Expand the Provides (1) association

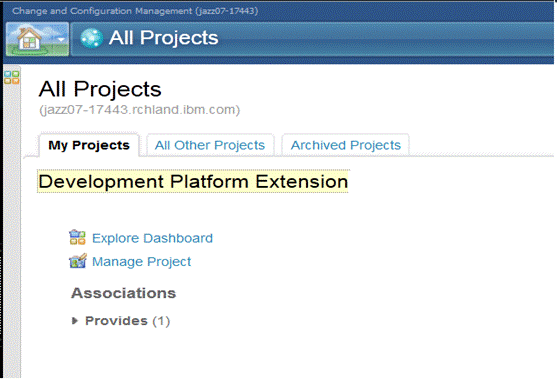[x=75, y=321]
